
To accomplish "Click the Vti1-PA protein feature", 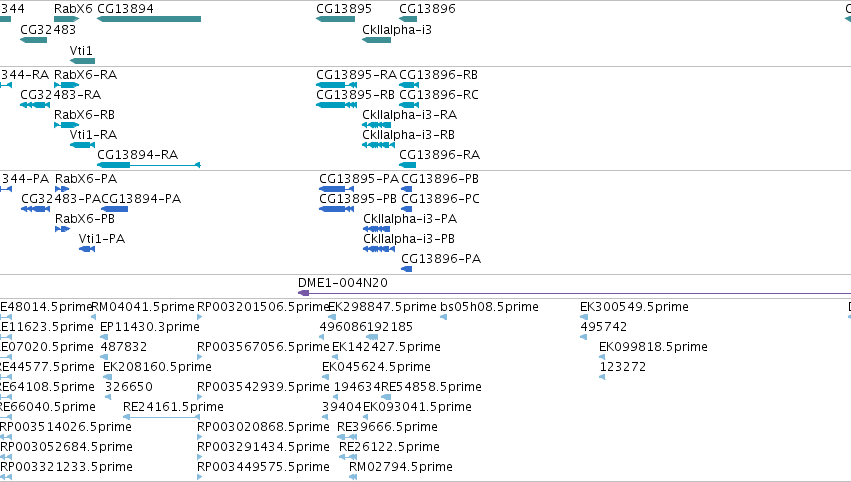I will [x=87, y=249].
